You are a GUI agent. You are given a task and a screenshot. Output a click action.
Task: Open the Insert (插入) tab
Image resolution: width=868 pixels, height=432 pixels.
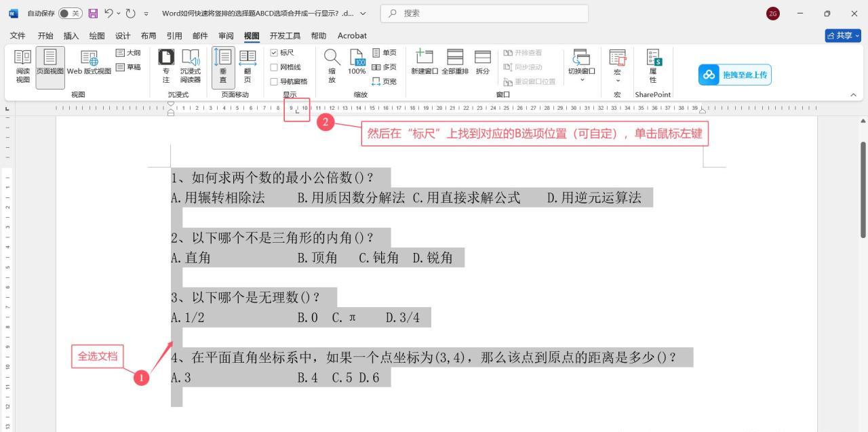click(x=71, y=36)
